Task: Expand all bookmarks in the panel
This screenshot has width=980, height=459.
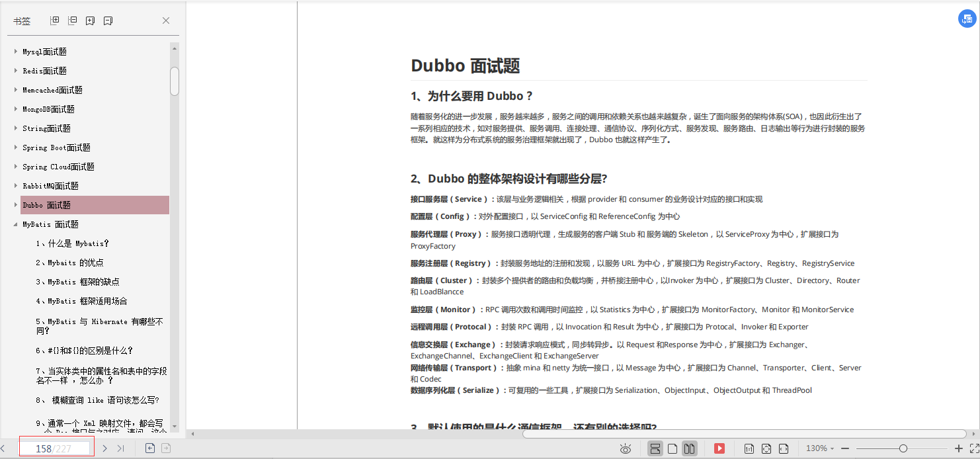Action: tap(55, 21)
